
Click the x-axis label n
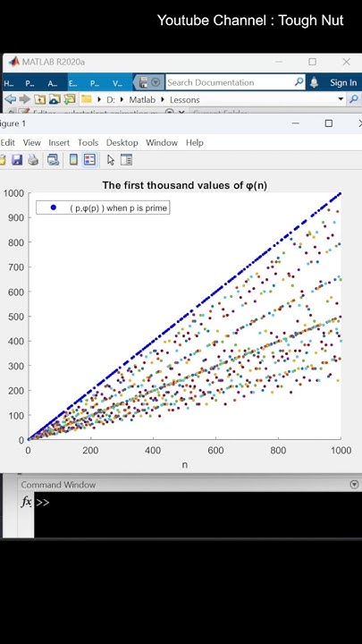(185, 465)
